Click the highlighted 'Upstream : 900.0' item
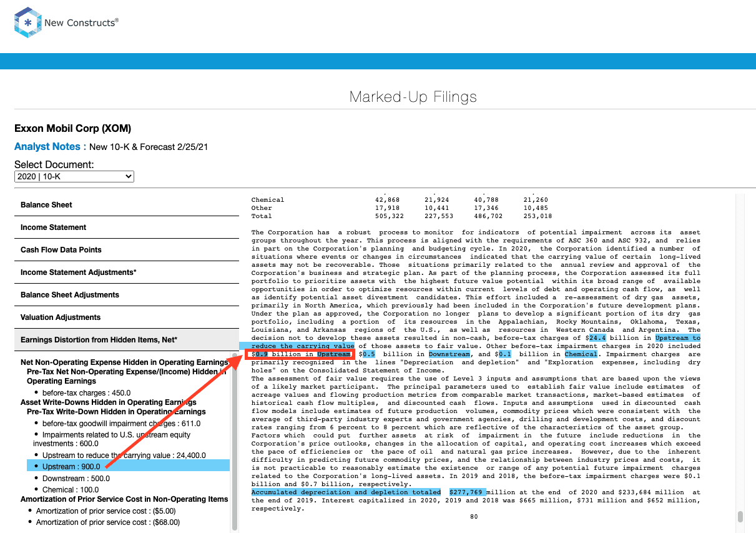This screenshot has width=756, height=533. (x=128, y=466)
